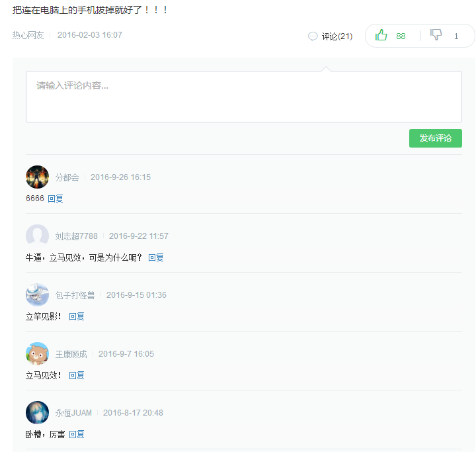Reply to the 卧槽，厉害 comment
Image resolution: width=476 pixels, height=452 pixels.
tap(77, 435)
